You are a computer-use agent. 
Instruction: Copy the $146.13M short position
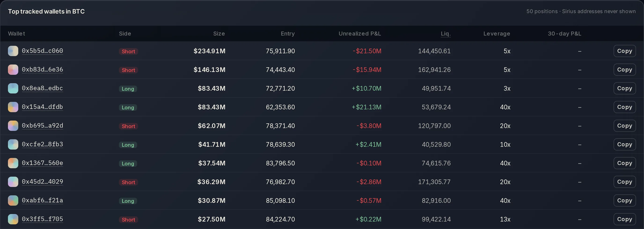(625, 70)
